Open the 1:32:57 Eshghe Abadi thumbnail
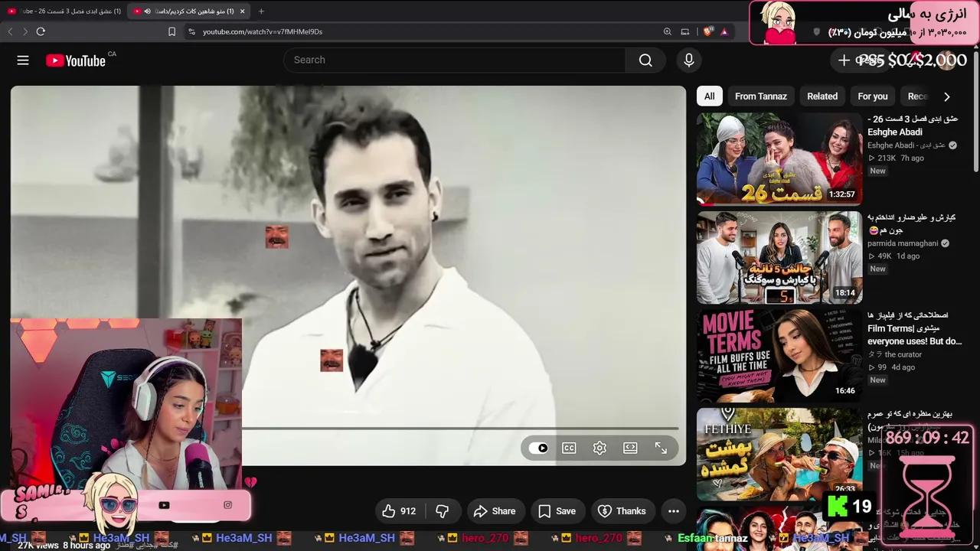The width and height of the screenshot is (980, 551). coord(779,159)
